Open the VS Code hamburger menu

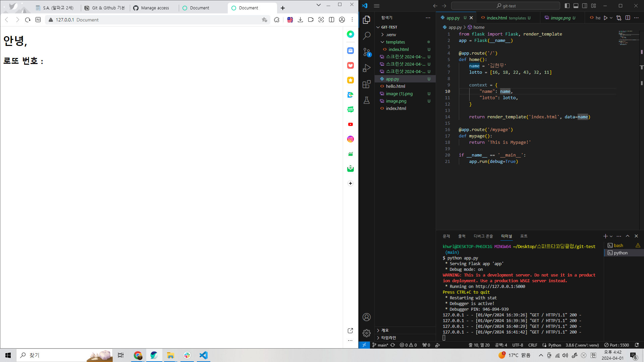tap(377, 6)
